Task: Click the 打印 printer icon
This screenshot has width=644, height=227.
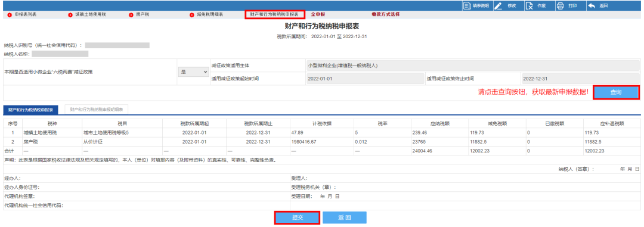Action: [x=561, y=6]
